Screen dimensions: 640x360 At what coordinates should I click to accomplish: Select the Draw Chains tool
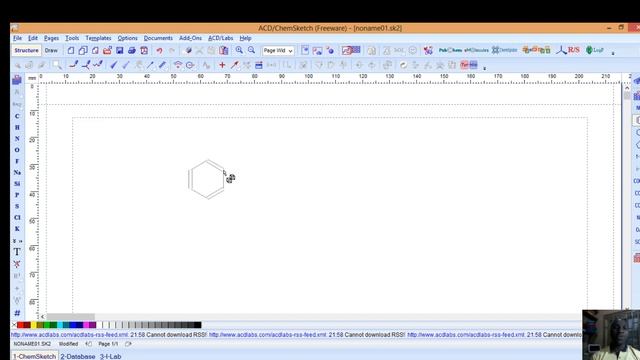[98, 64]
